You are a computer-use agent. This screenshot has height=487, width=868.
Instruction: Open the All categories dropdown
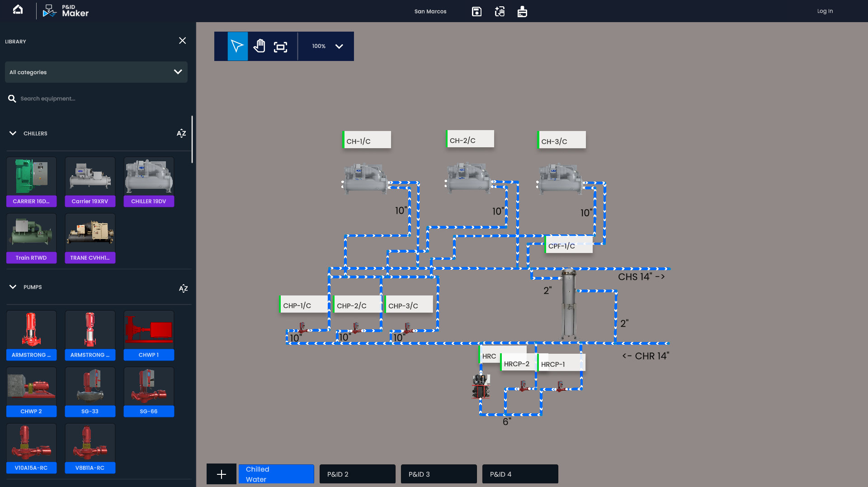click(x=96, y=72)
